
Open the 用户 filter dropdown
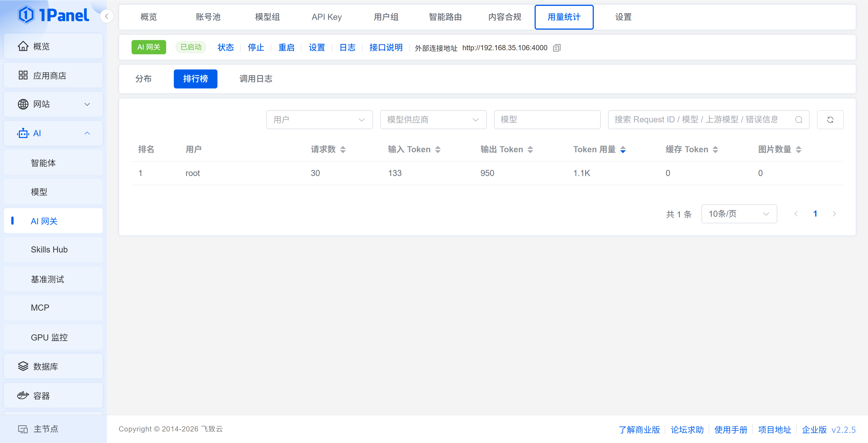pos(319,120)
